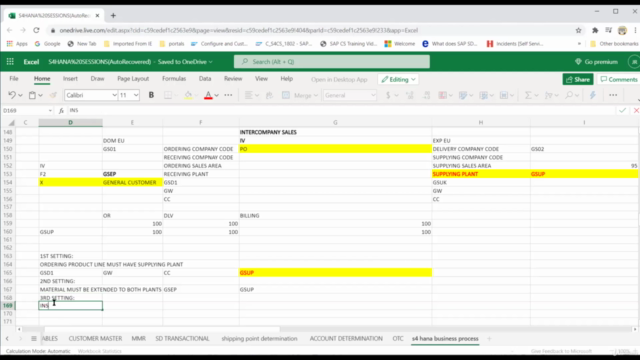Open the Data tab

(205, 78)
